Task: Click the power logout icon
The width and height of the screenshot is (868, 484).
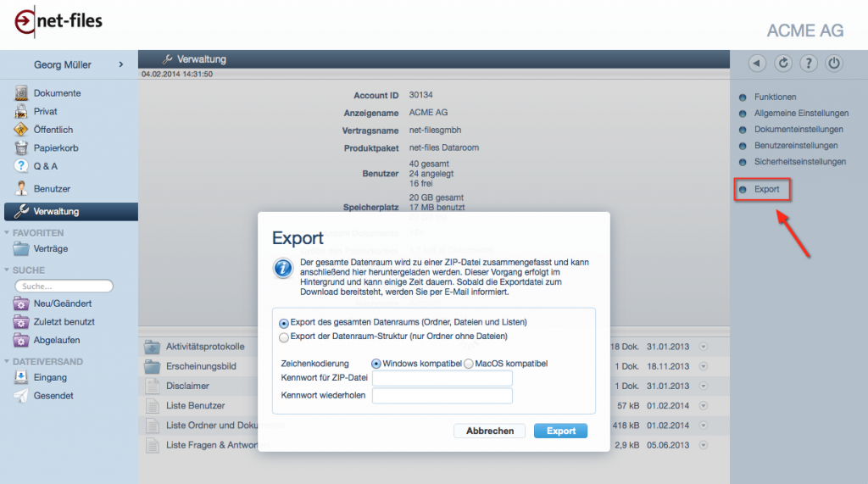Action: pyautogui.click(x=834, y=64)
